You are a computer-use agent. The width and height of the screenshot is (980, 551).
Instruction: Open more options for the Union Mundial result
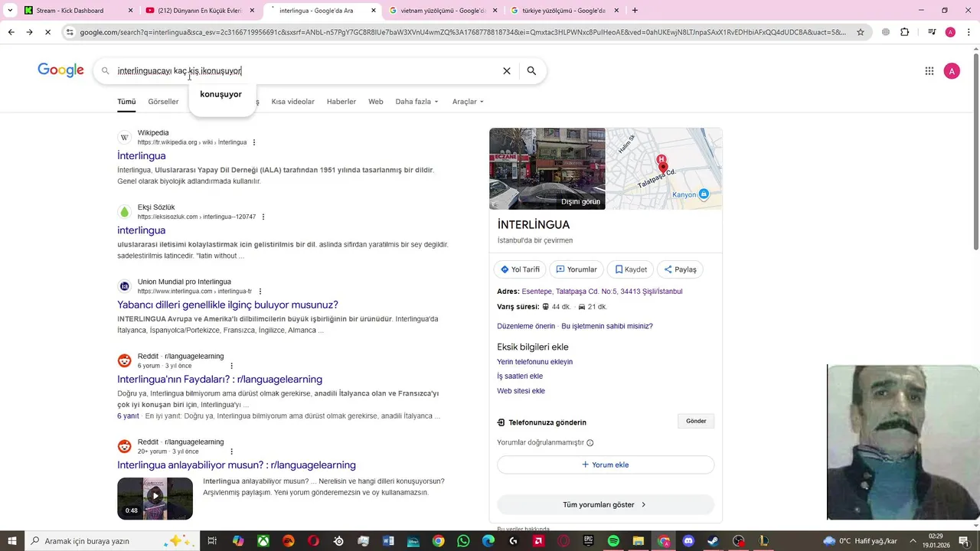260,291
